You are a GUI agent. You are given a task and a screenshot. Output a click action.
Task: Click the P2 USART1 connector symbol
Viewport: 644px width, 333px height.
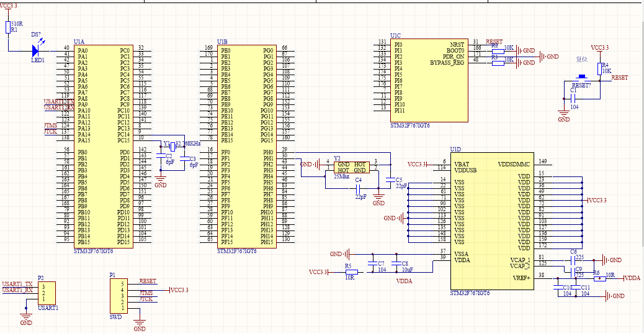click(x=47, y=291)
